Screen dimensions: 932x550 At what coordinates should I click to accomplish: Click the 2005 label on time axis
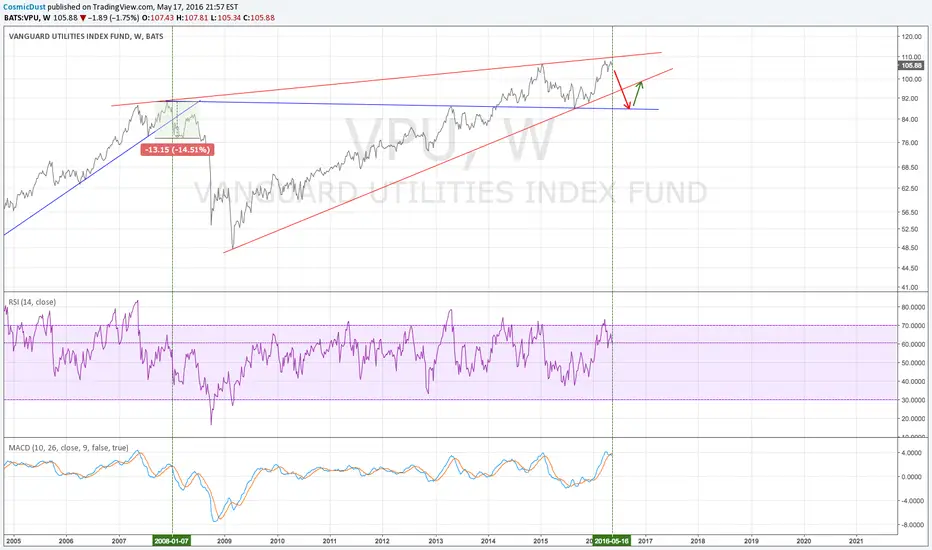click(x=13, y=541)
